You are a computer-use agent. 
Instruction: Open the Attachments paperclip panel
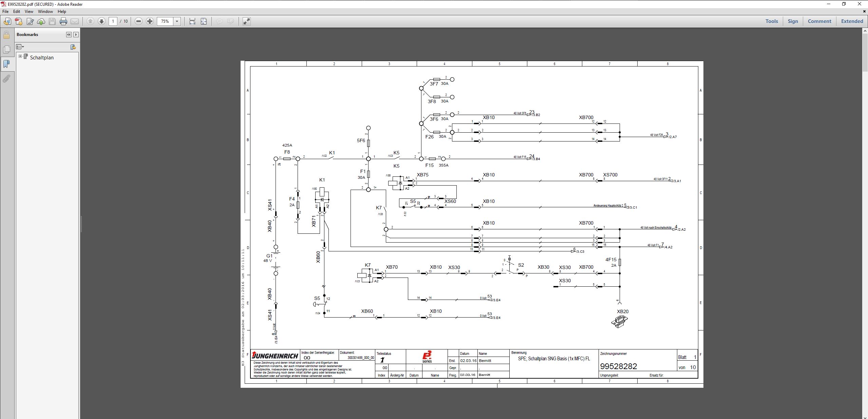[x=6, y=79]
